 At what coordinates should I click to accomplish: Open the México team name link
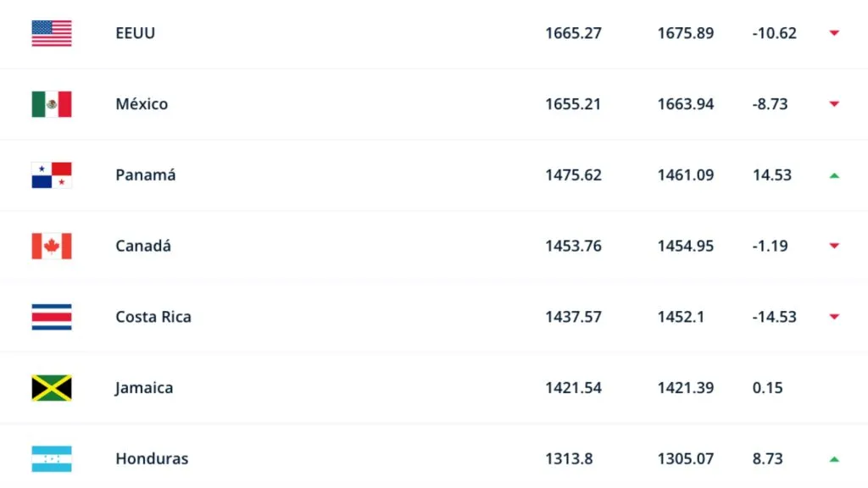(142, 104)
